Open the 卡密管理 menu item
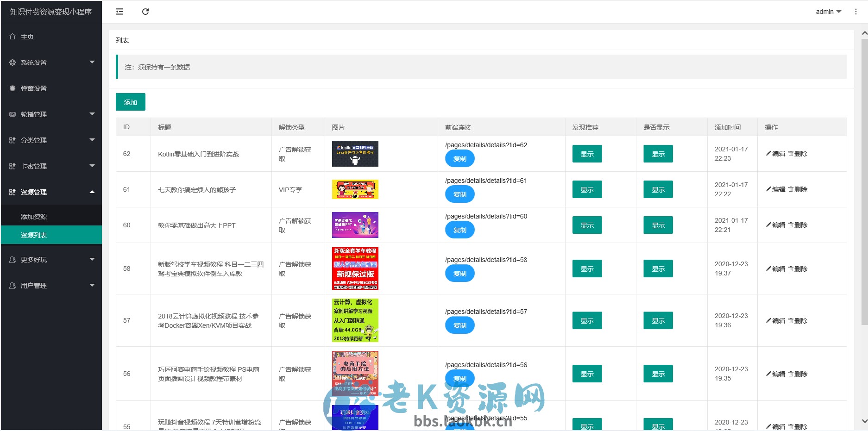 pyautogui.click(x=51, y=166)
